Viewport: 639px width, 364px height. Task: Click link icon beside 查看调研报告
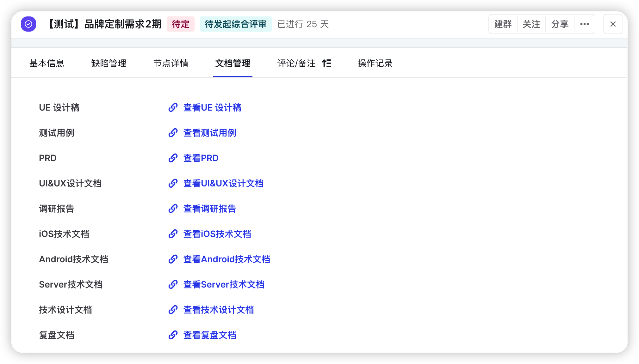point(173,209)
